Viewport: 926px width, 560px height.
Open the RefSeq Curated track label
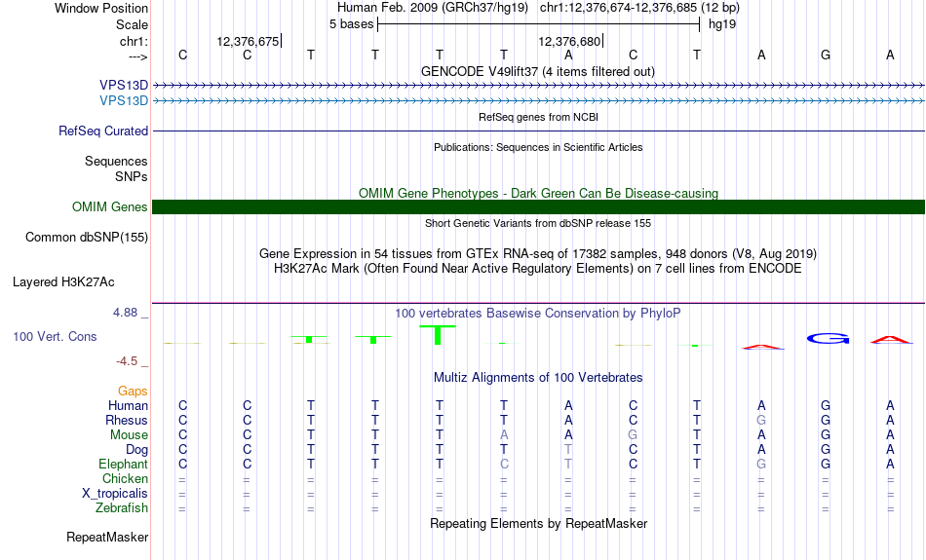pos(103,131)
